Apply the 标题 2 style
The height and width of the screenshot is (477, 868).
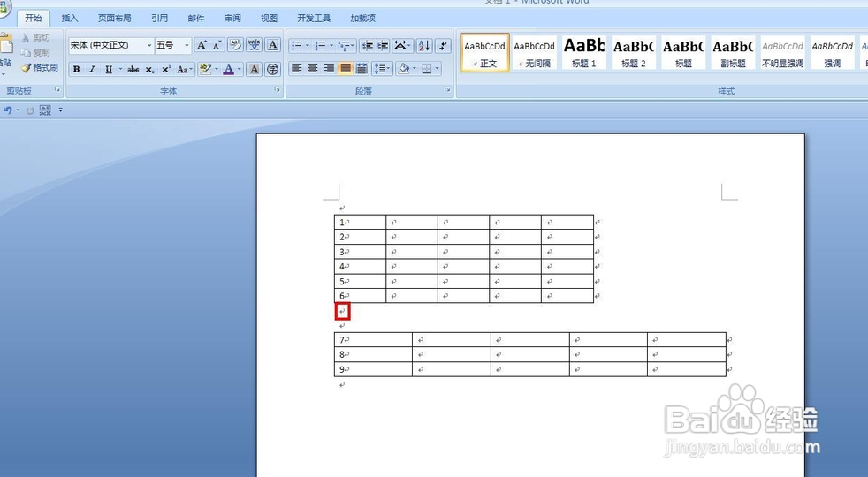coord(634,53)
